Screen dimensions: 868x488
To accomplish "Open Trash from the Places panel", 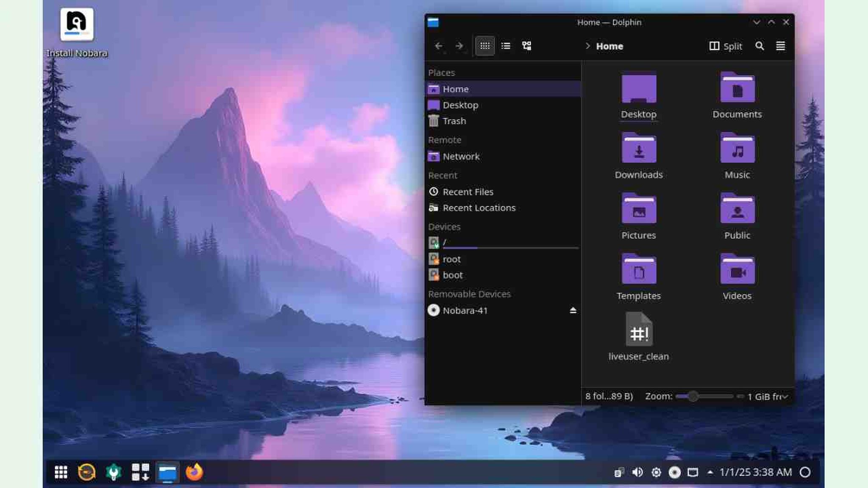I will 454,121.
